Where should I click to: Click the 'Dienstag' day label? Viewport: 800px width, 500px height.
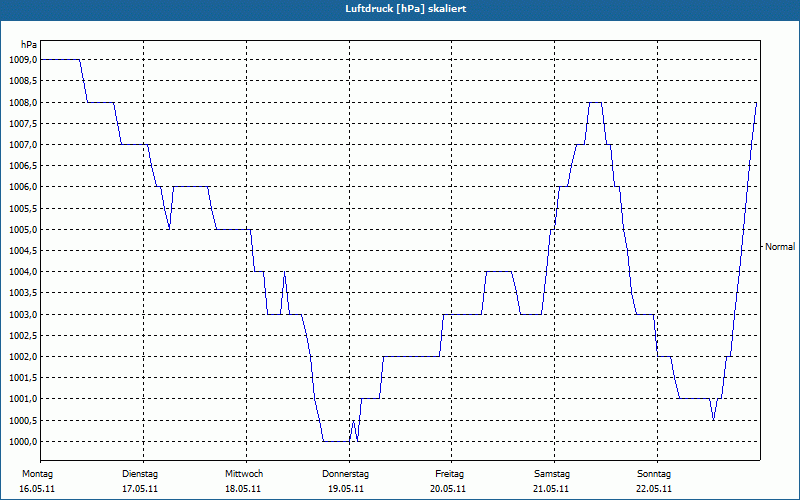coord(140,474)
